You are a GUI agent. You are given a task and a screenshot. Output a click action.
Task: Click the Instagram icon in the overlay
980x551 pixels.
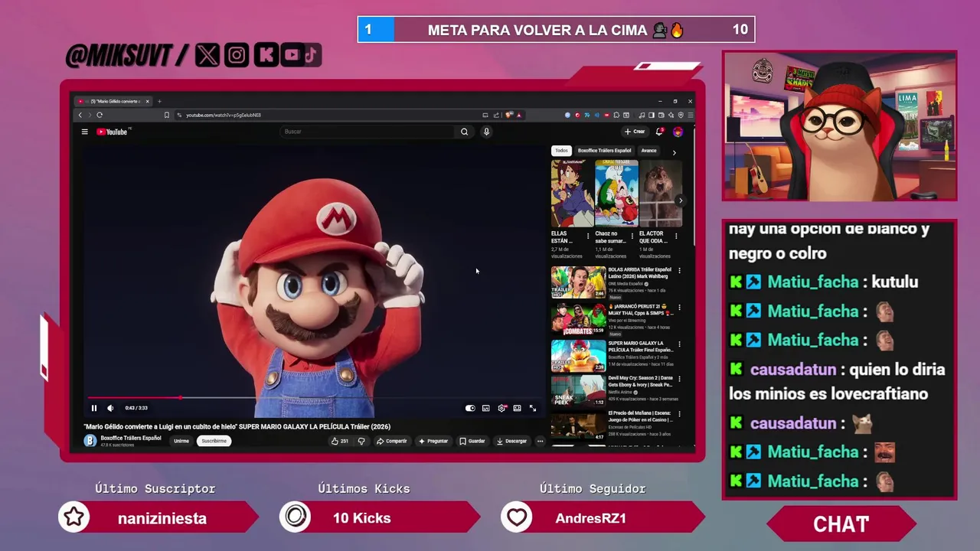tap(237, 54)
